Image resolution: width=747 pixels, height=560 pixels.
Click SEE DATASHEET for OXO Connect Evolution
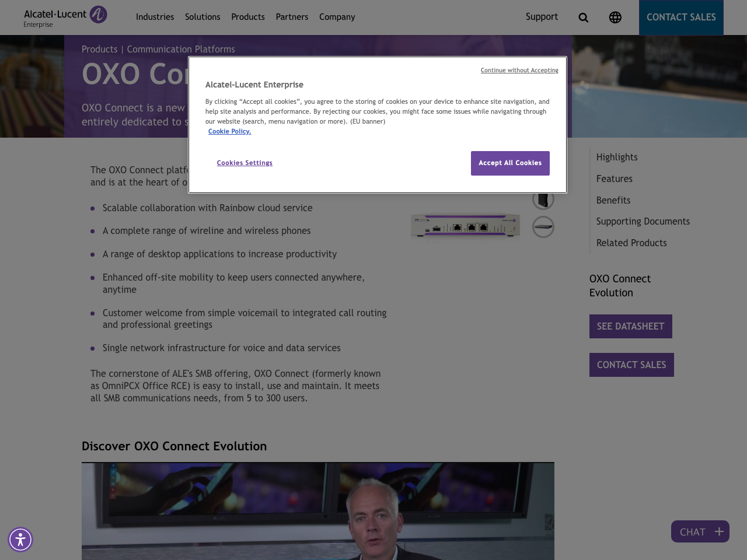[x=631, y=325]
